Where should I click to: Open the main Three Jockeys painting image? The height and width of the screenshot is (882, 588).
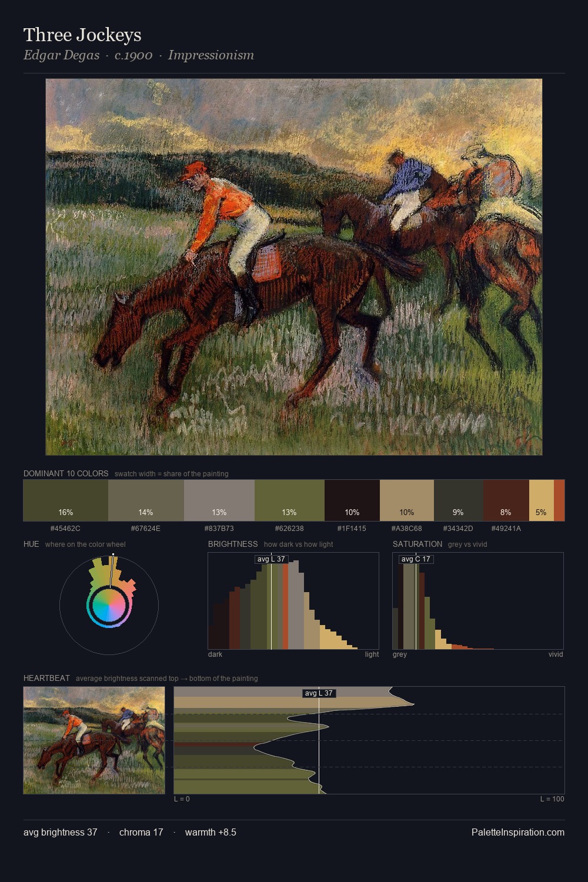(x=294, y=267)
